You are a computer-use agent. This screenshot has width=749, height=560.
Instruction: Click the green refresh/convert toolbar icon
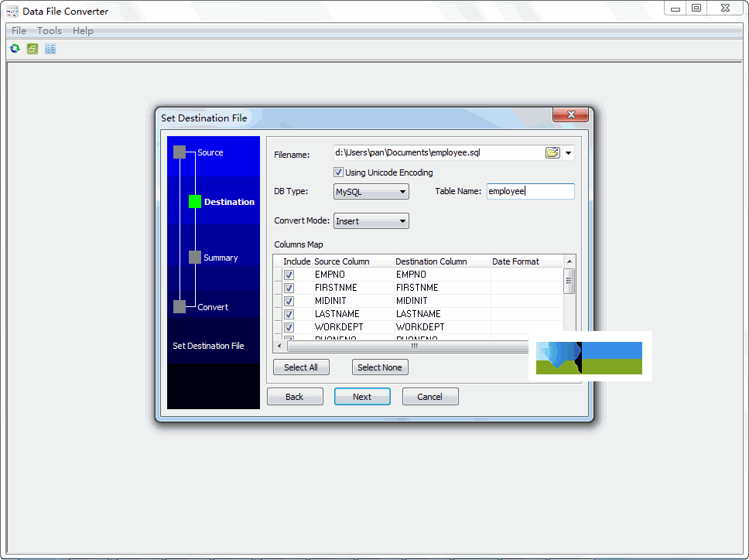point(15,48)
